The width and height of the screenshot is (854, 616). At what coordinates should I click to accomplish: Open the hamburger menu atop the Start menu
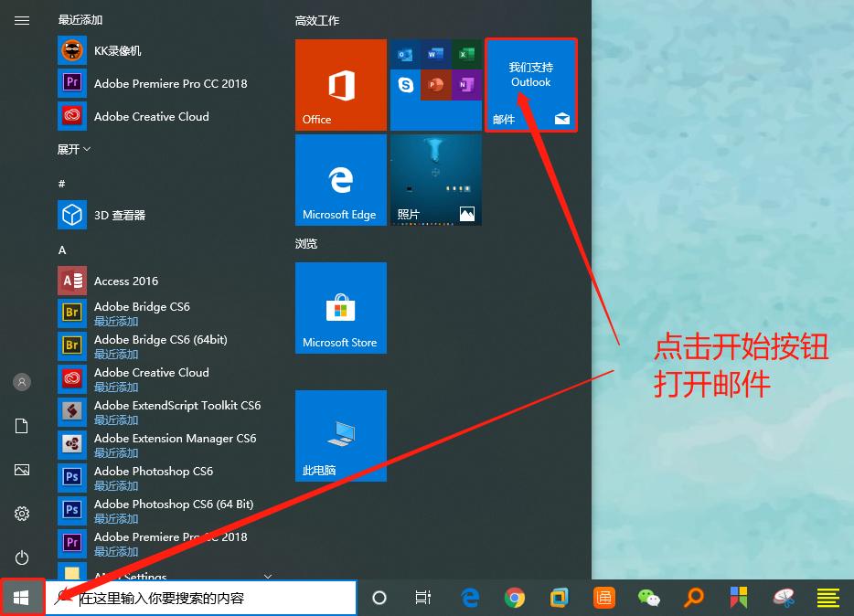click(x=22, y=21)
